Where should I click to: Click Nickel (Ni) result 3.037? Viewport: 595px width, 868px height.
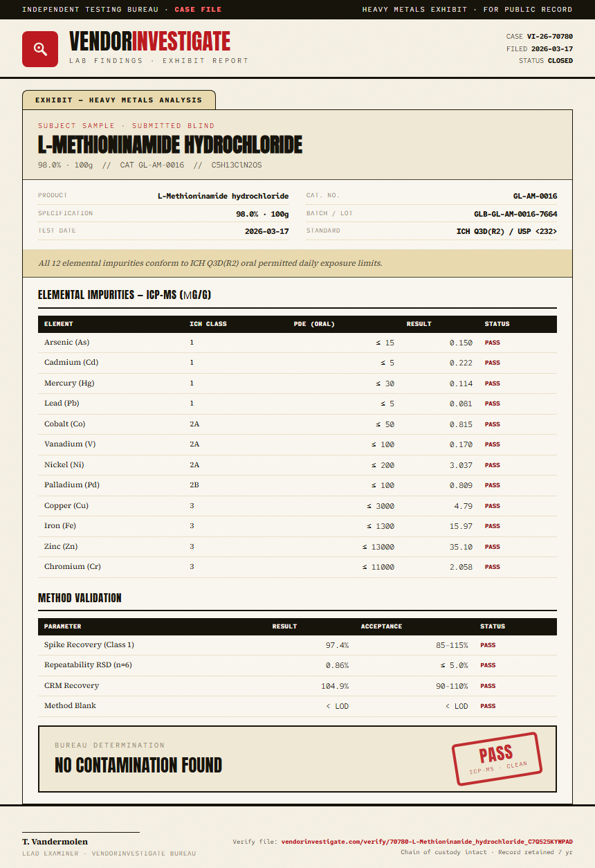click(x=461, y=465)
